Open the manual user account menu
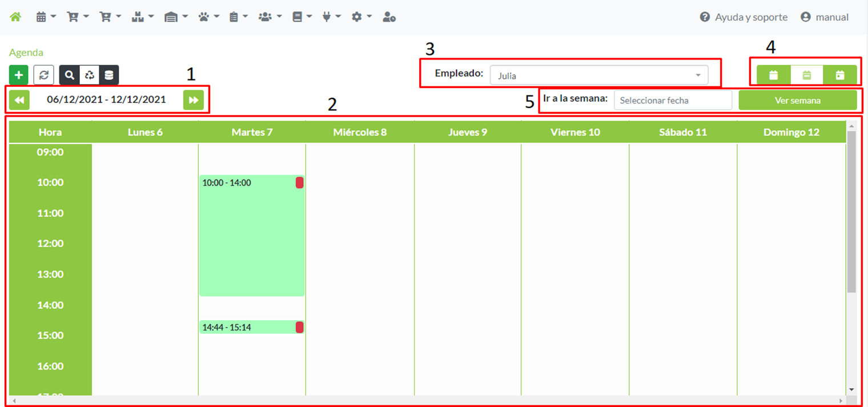This screenshot has width=868, height=407. (824, 17)
